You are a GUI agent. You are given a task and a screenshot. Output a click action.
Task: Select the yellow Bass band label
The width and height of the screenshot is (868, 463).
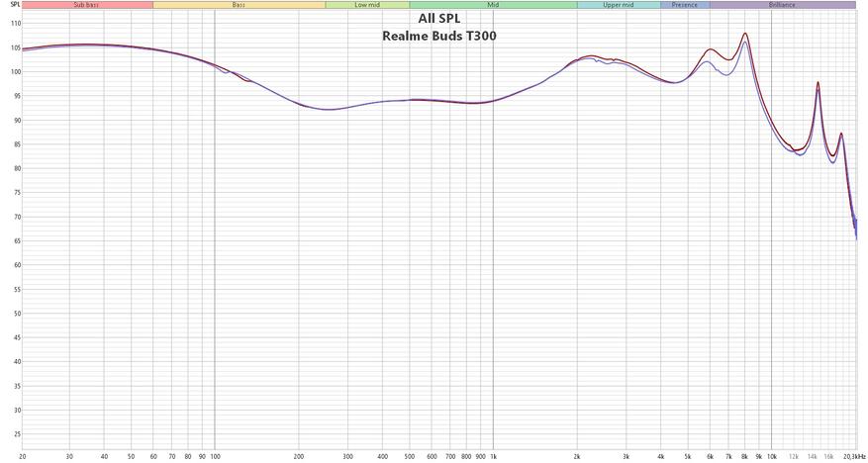(x=240, y=5)
